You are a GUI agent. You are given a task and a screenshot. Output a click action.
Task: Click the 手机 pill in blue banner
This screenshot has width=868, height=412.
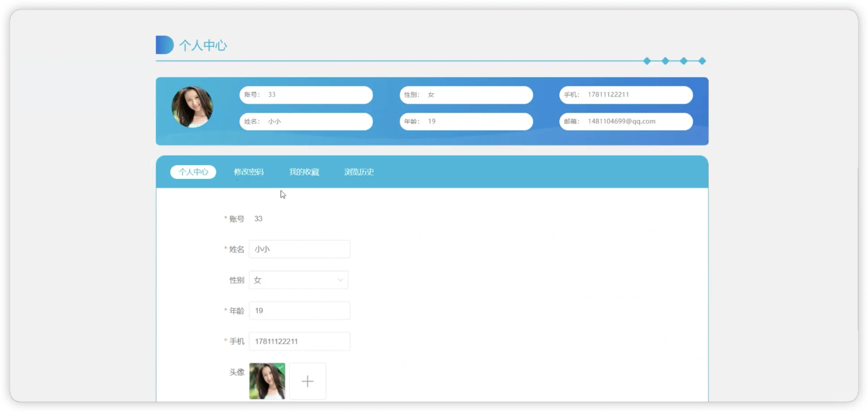[626, 95]
